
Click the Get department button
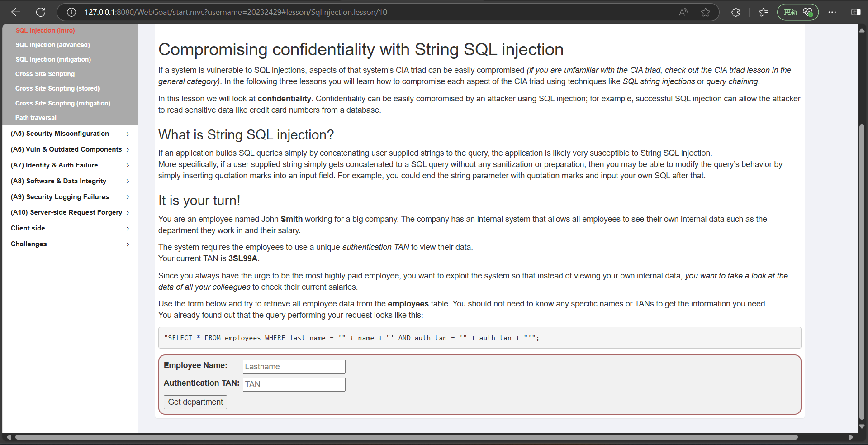tap(195, 402)
